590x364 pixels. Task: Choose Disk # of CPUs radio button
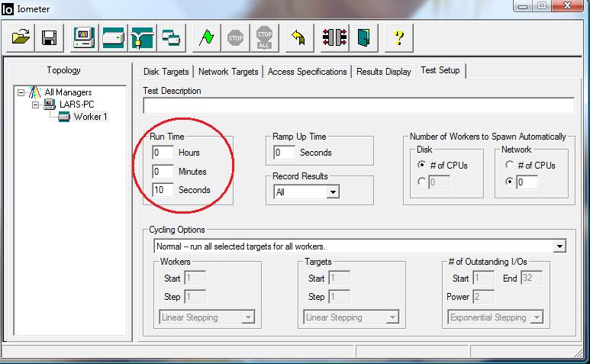(x=421, y=165)
